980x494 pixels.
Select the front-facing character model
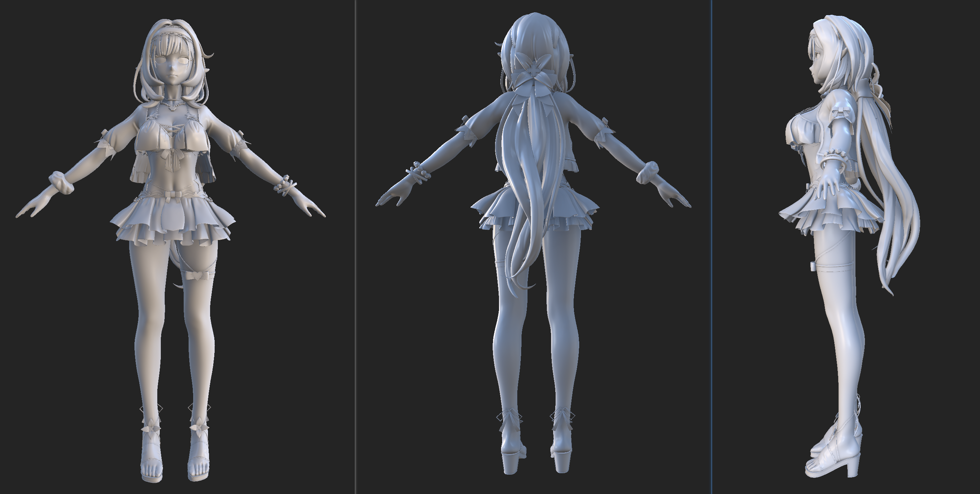coord(170,251)
